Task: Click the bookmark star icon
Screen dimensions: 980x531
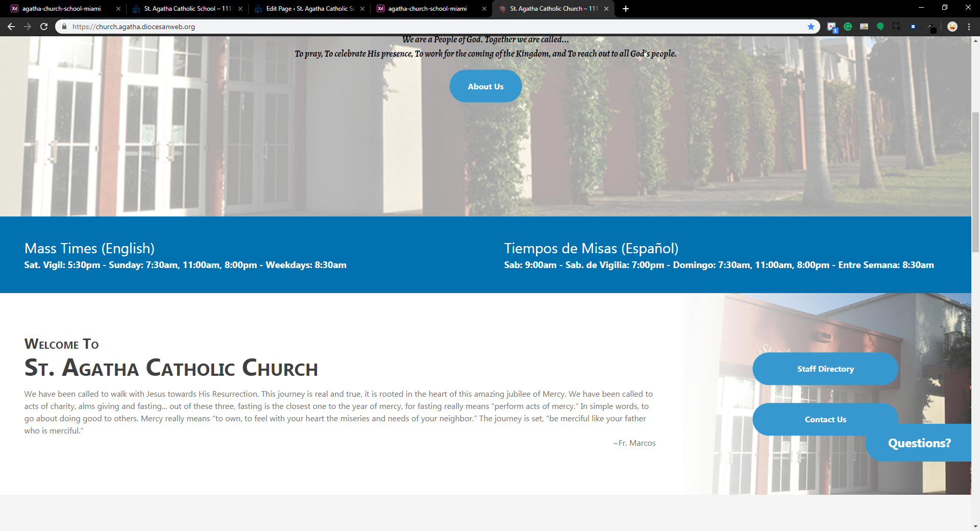Action: pos(811,27)
